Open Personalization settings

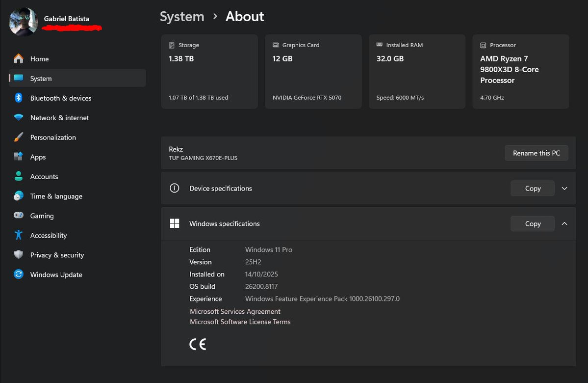pyautogui.click(x=77, y=137)
